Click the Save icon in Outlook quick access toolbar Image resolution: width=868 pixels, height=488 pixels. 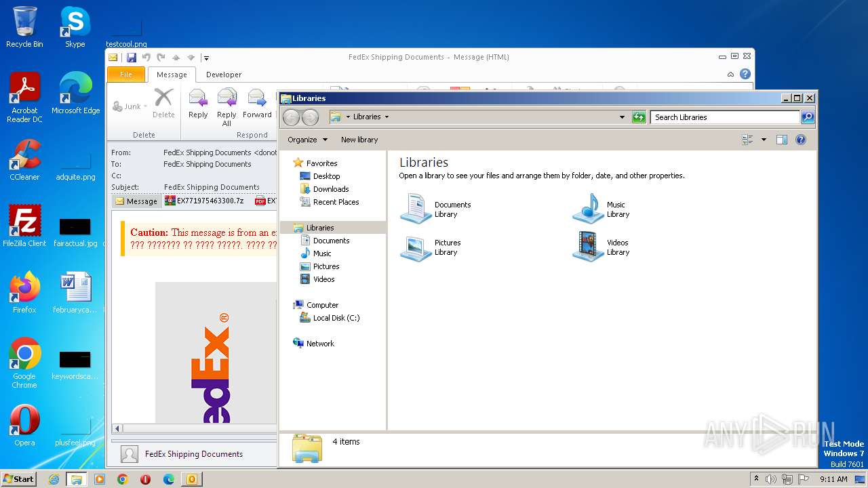[132, 58]
